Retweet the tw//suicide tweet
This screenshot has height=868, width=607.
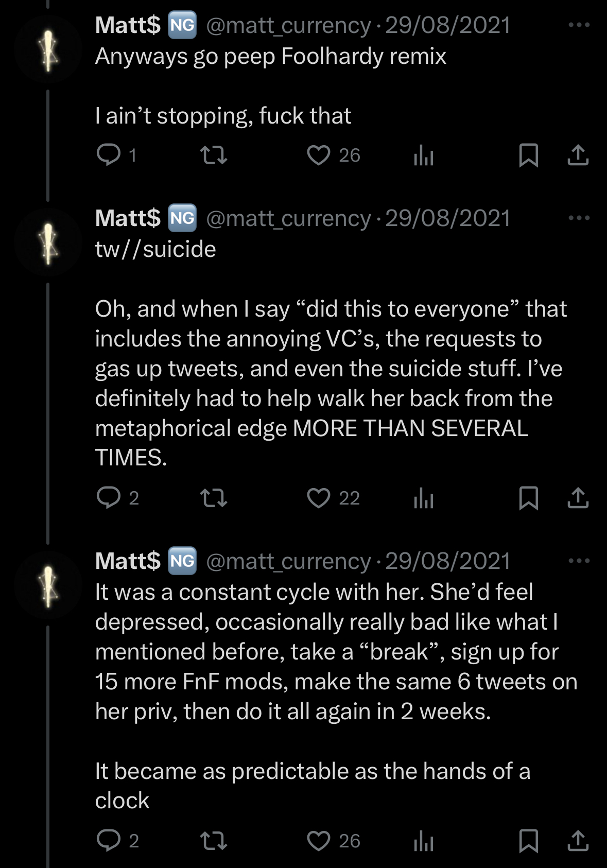pos(214,498)
